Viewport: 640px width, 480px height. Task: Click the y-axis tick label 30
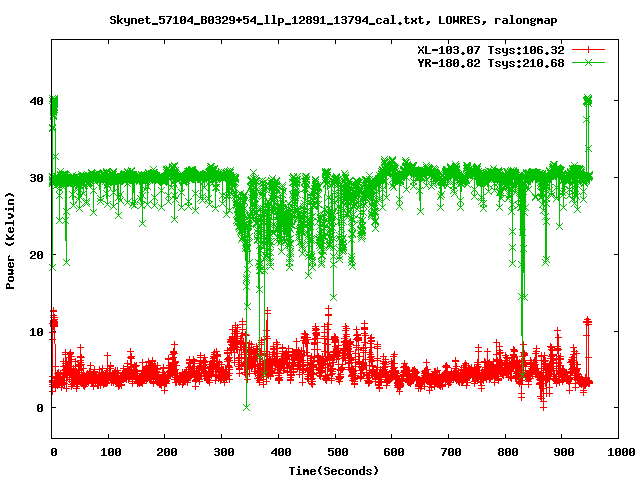(36, 178)
